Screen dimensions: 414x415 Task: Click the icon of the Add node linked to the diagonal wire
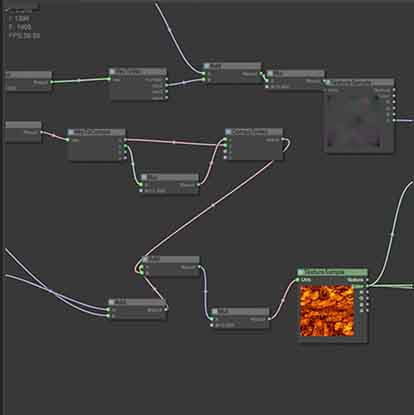pos(145,259)
